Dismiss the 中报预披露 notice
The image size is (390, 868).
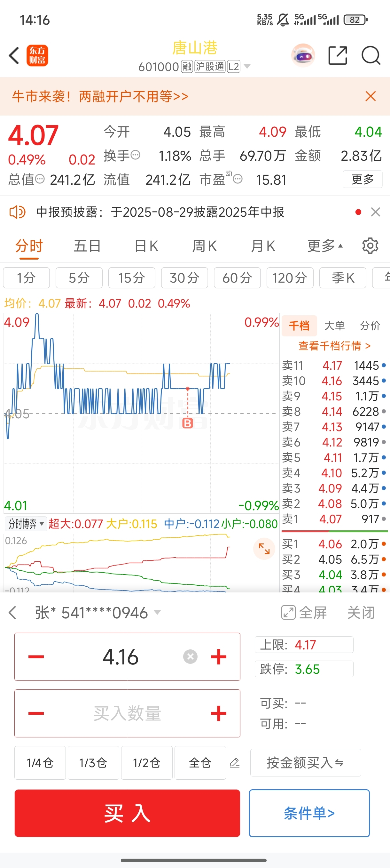(376, 212)
